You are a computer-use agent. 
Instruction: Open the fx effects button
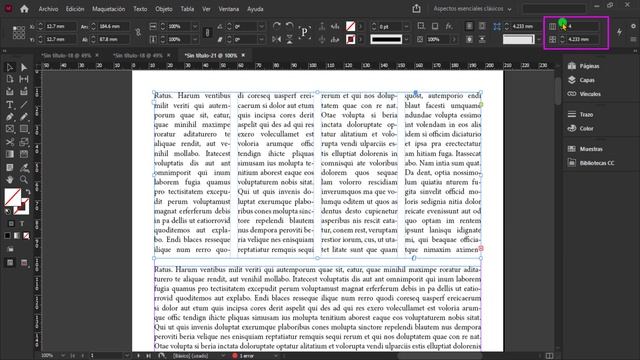pos(449,26)
